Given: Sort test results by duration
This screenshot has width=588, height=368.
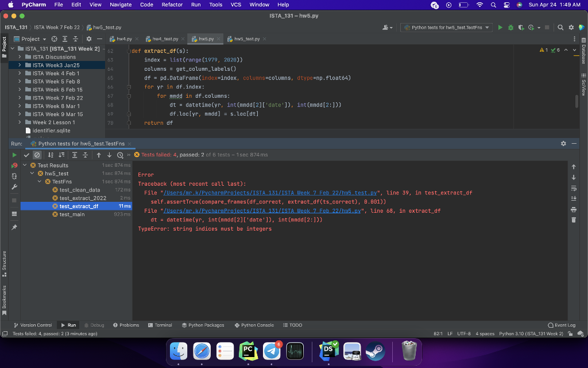Looking at the screenshot, I should (x=61, y=155).
